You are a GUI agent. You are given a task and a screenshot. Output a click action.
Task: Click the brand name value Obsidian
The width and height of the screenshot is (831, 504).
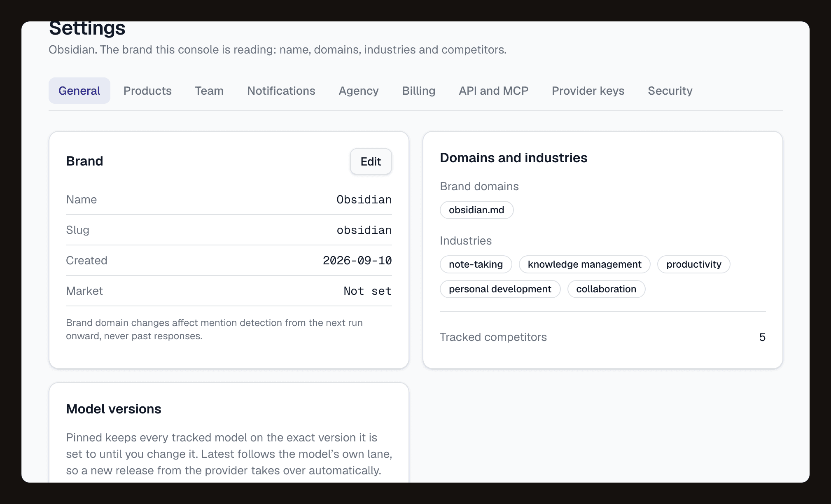tap(364, 200)
